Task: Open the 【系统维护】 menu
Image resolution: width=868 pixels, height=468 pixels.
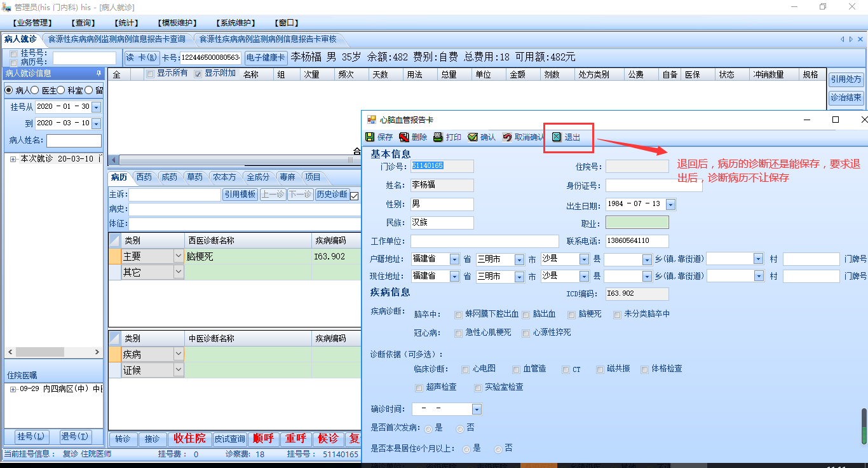Action: click(236, 23)
